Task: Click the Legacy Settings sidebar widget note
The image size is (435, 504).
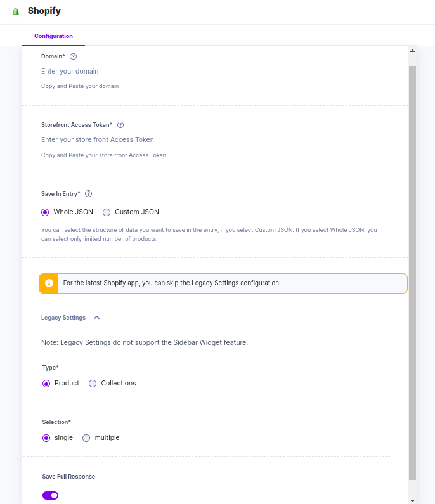Action: (x=145, y=342)
